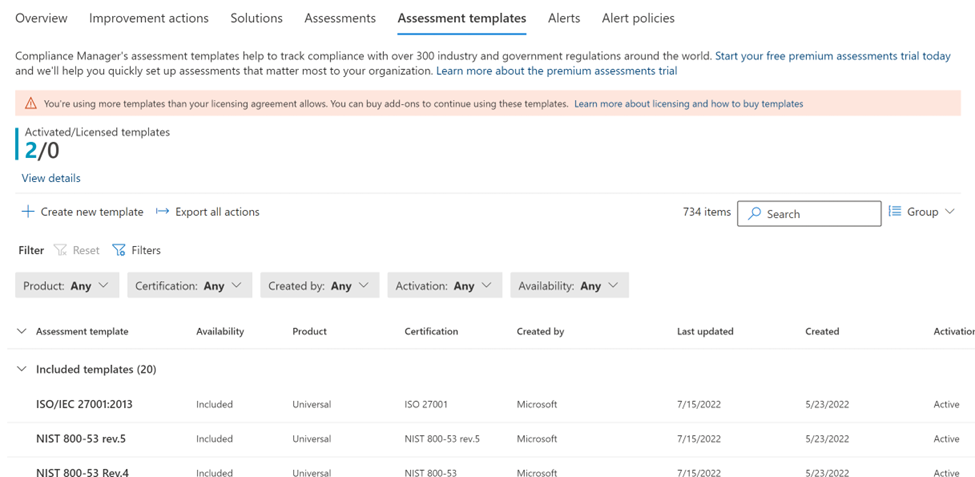
Task: Click NIST 800-53 rev.5 certification cell
Action: (442, 439)
